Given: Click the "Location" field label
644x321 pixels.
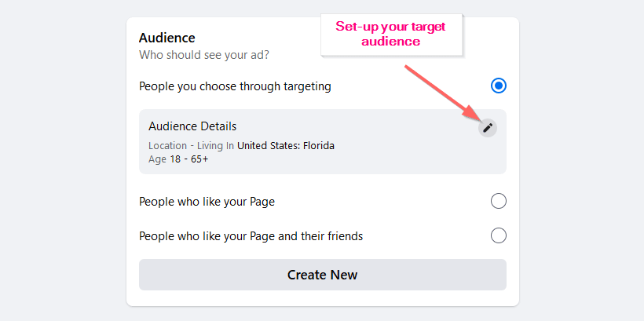Looking at the screenshot, I should [x=167, y=145].
